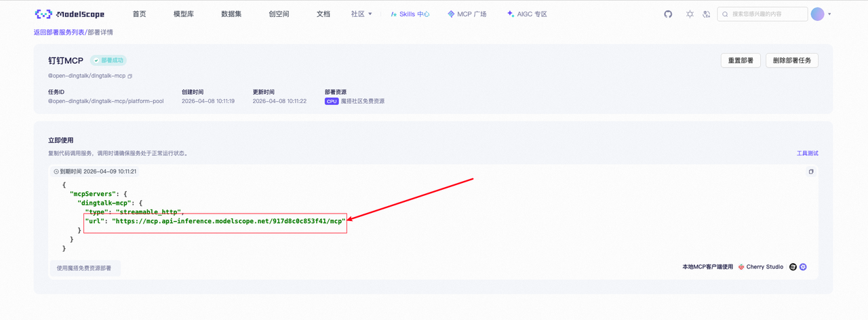Click the magnifier icon in the search box
This screenshot has height=320, width=868.
tap(725, 14)
